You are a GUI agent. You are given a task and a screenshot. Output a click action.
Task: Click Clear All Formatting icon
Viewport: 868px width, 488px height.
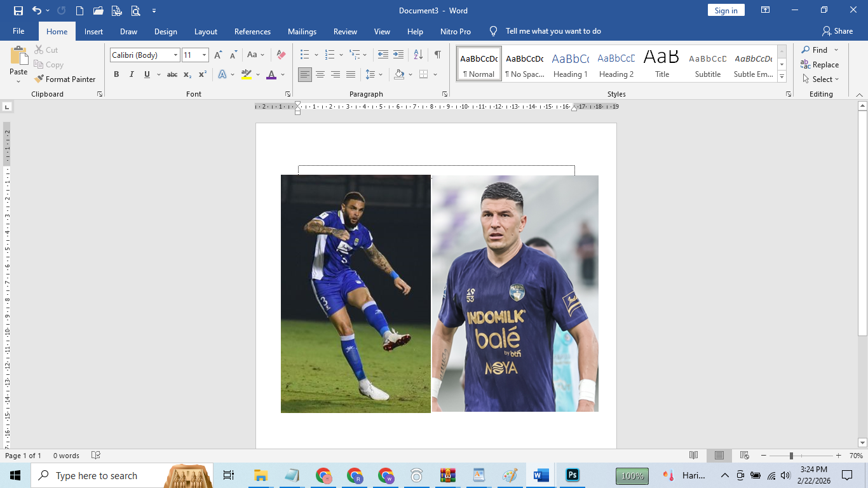point(281,55)
